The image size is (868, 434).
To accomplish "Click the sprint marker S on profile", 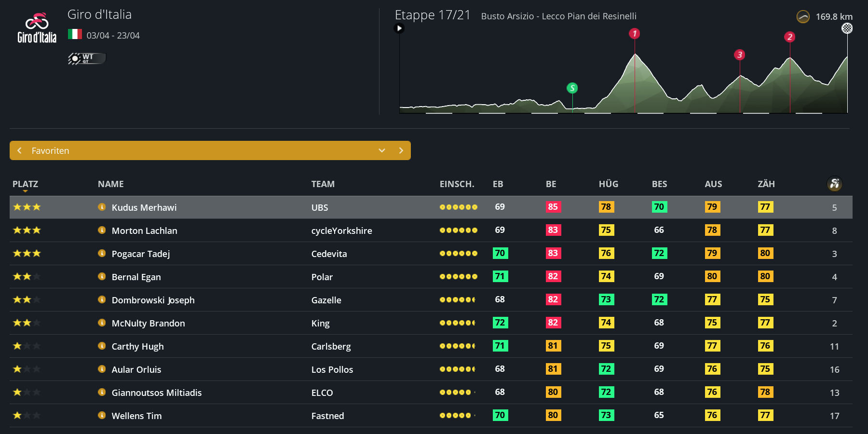I will pyautogui.click(x=572, y=88).
